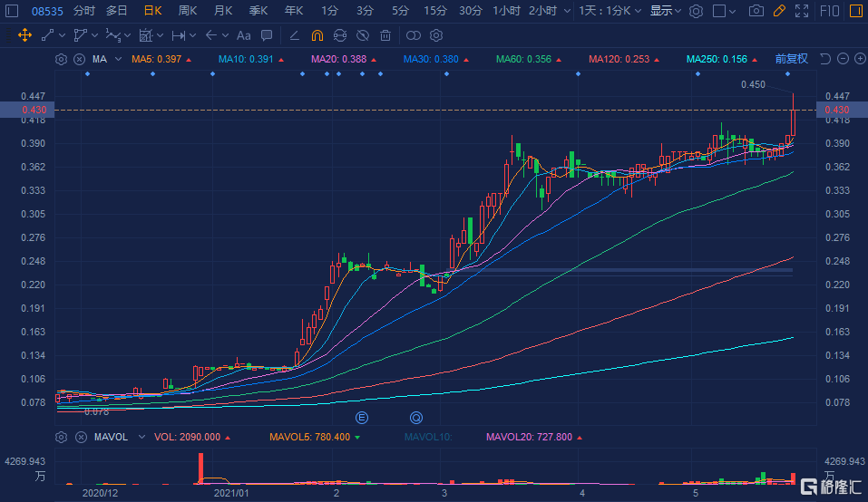Click the trash icon to delete drawings
This screenshot has width=868, height=502.
(x=385, y=35)
